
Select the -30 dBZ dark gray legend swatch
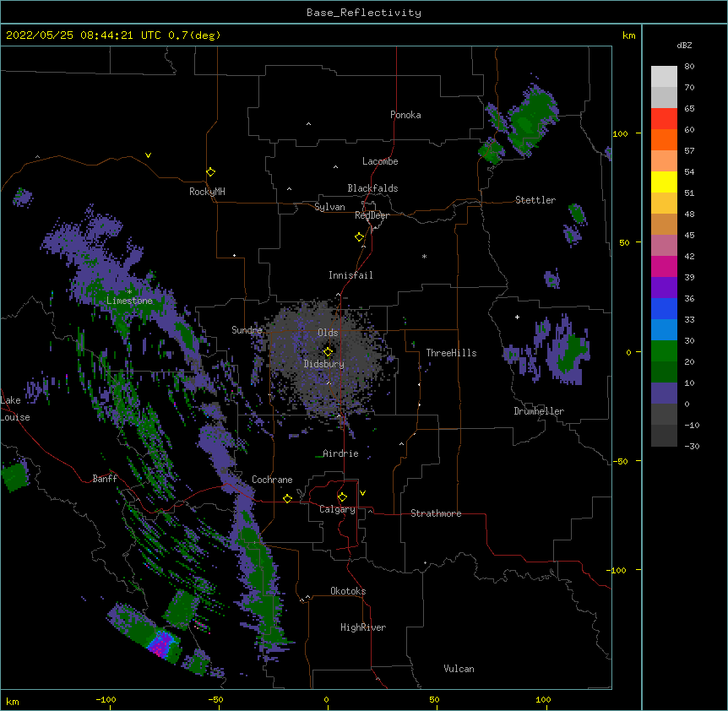(664, 436)
